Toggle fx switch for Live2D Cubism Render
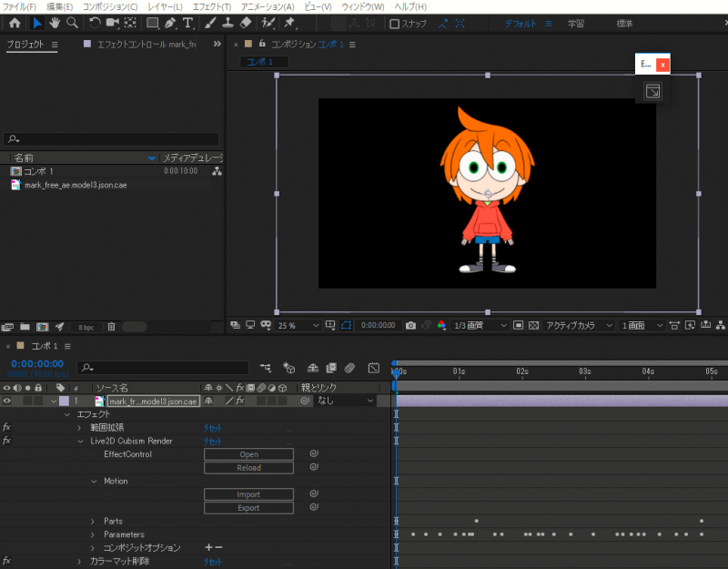The image size is (728, 569). pyautogui.click(x=7, y=441)
